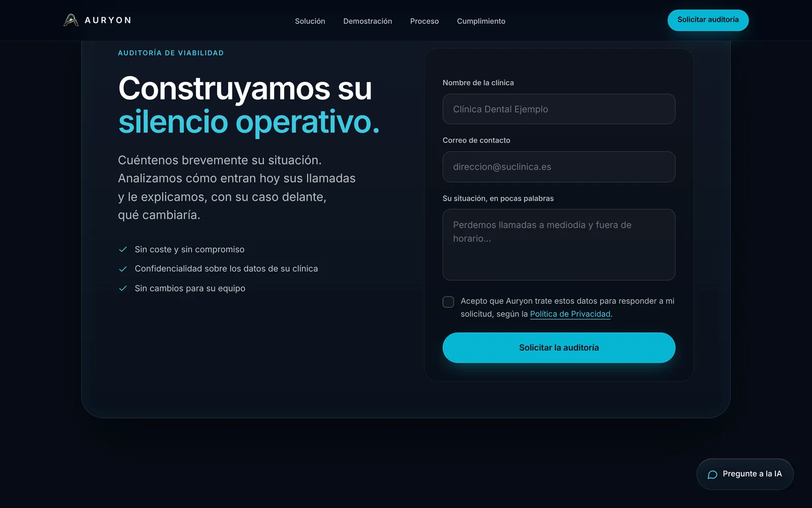Select Proceso in the top menu
812x508 pixels.
coord(424,21)
